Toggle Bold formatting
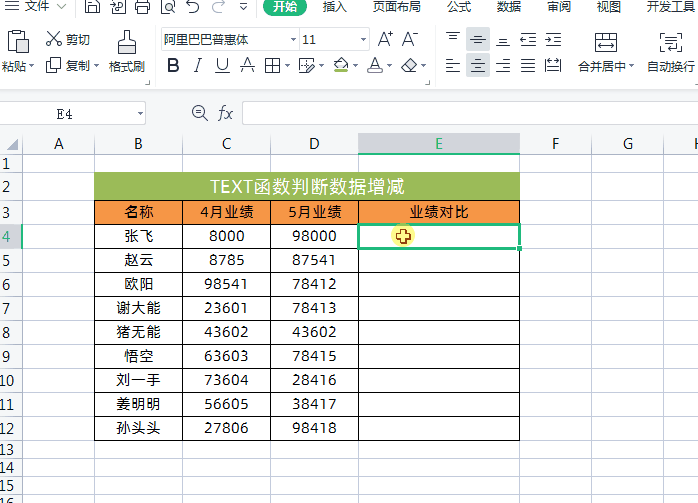 [x=173, y=66]
